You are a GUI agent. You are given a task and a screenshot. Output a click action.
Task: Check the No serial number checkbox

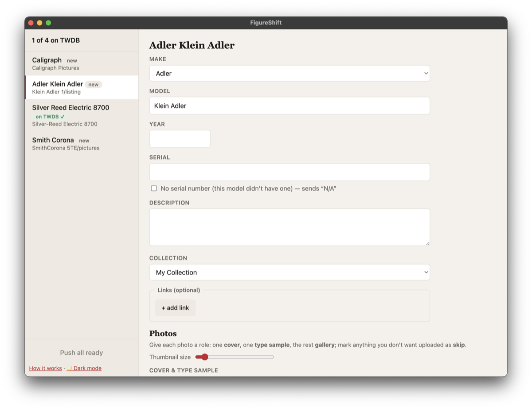(154, 189)
